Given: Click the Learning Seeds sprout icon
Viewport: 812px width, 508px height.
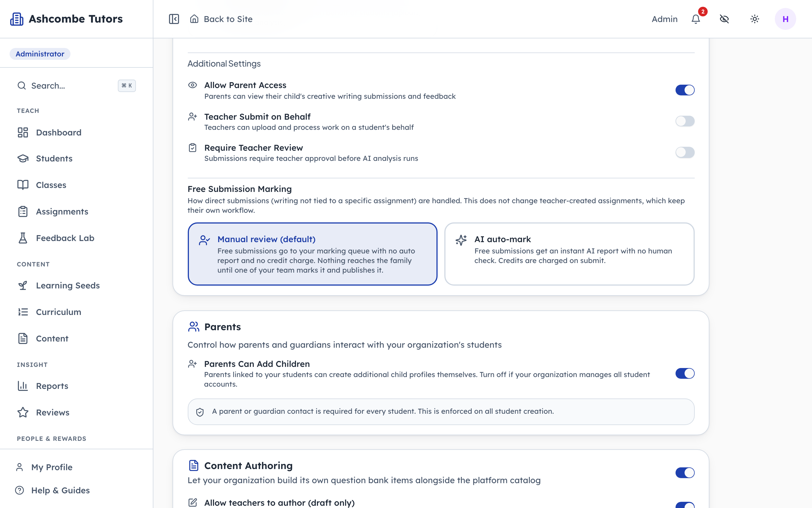Looking at the screenshot, I should click(23, 286).
